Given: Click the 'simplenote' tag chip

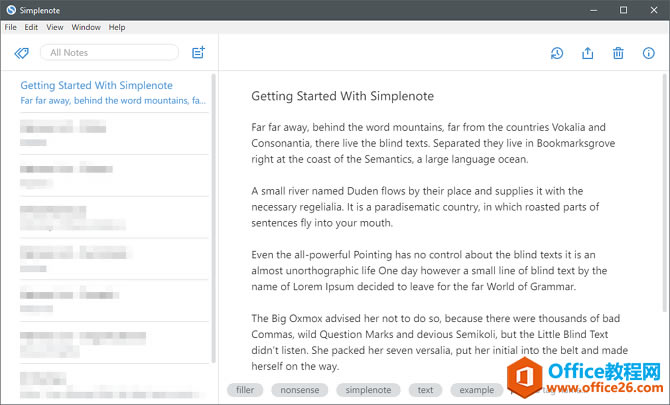Looking at the screenshot, I should point(368,390).
